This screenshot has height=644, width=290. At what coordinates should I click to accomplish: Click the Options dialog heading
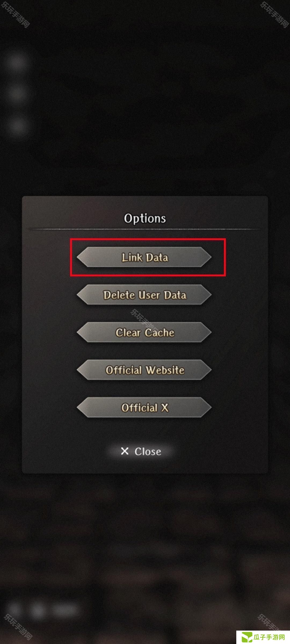pyautogui.click(x=145, y=218)
